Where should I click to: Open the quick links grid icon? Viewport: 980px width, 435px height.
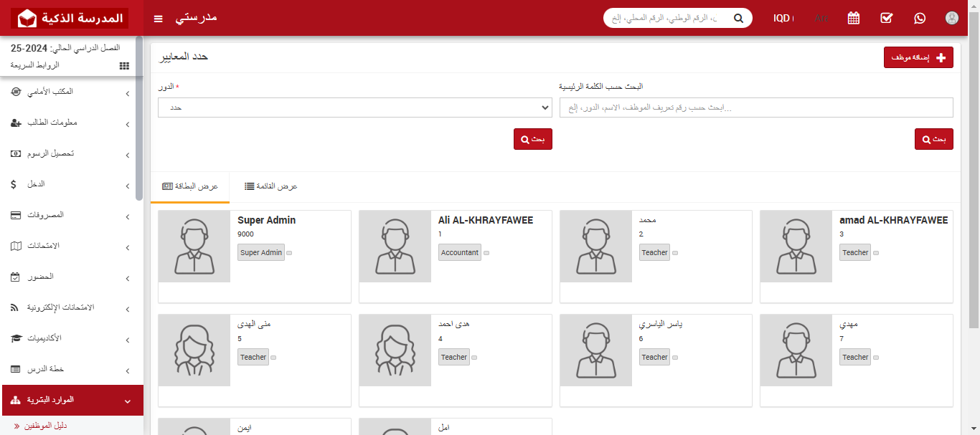pos(123,65)
